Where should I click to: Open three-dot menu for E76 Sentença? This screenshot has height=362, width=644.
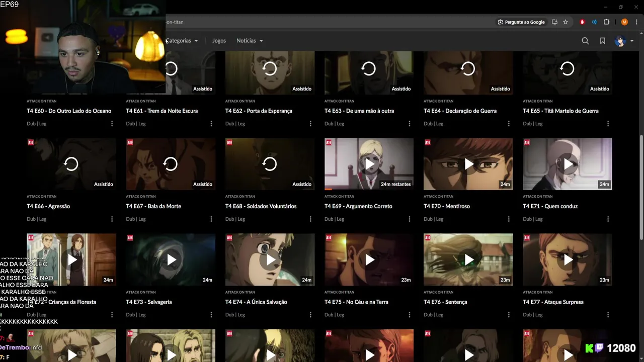click(x=508, y=315)
